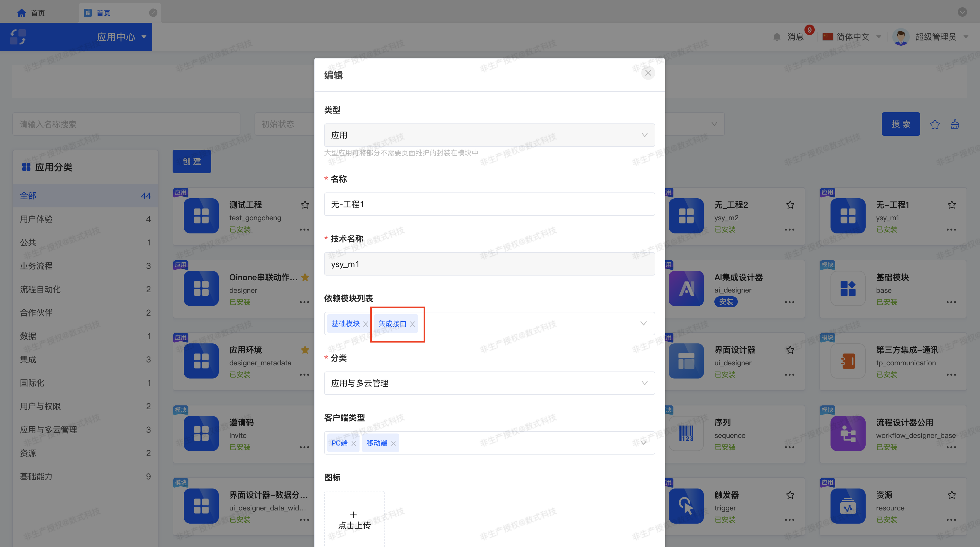Close the second 首页 tab
The width and height of the screenshot is (980, 547).
coord(153,13)
